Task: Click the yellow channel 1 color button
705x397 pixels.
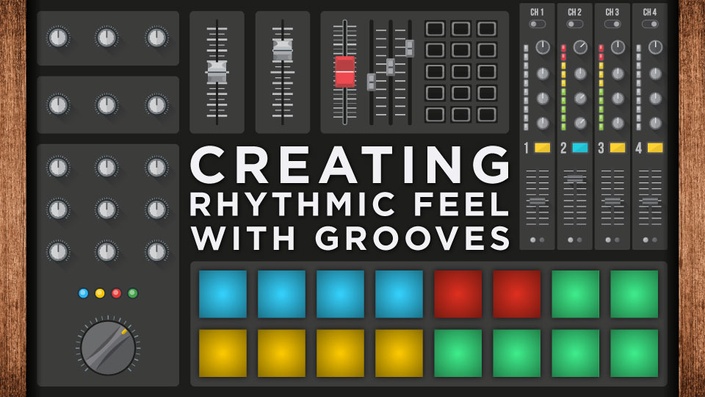Action: point(542,147)
